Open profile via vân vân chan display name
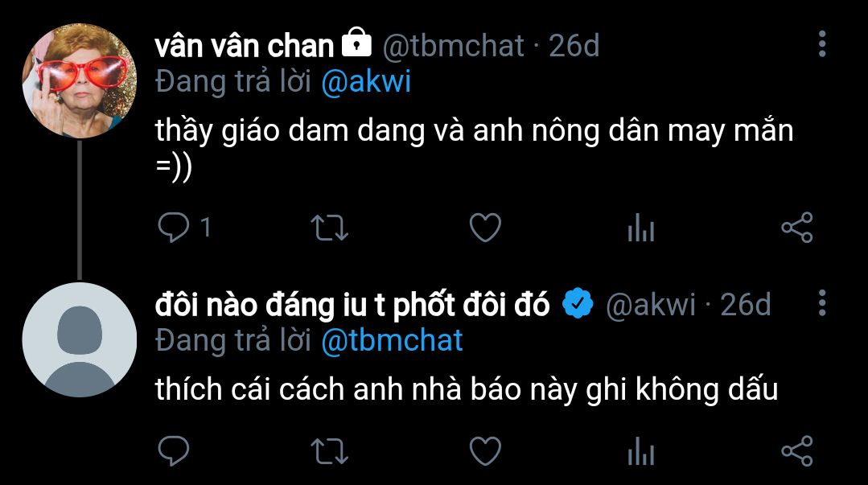 (244, 45)
